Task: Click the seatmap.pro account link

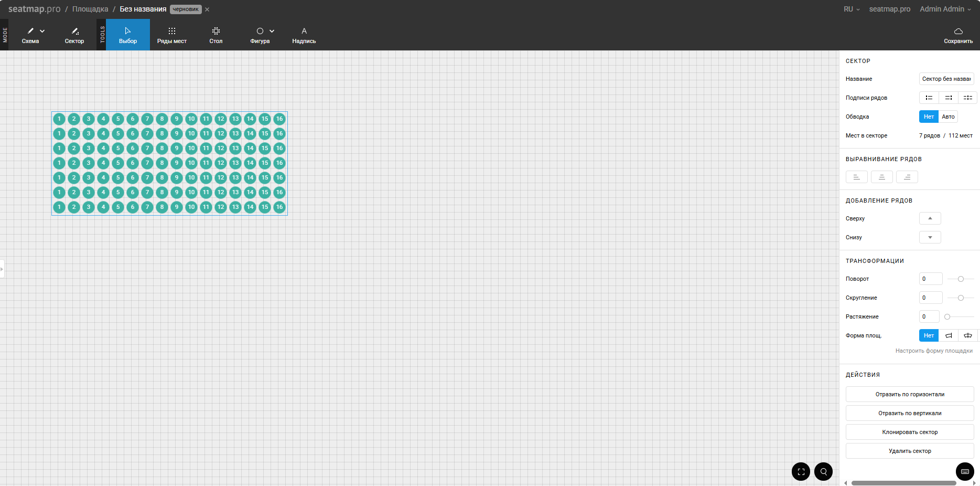Action: [890, 9]
